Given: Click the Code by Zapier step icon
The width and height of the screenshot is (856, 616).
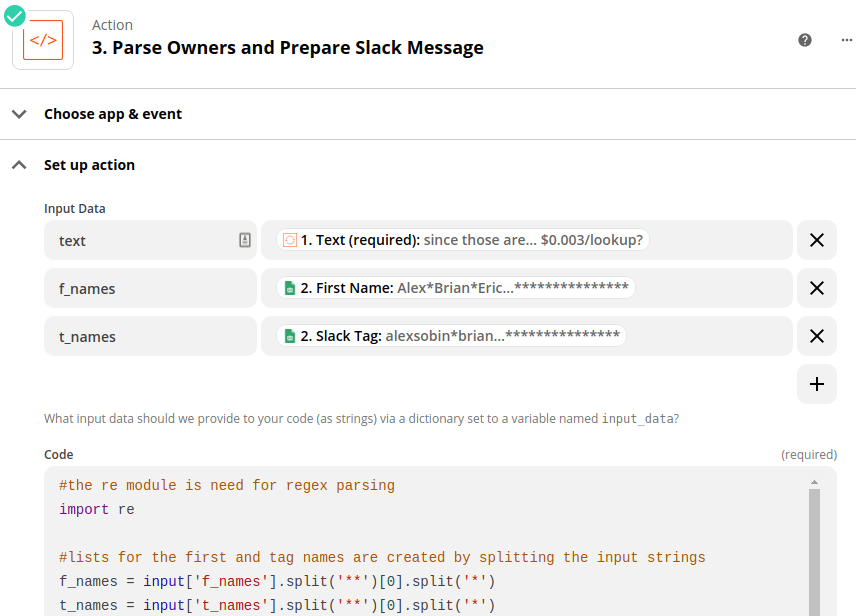Looking at the screenshot, I should [x=43, y=41].
